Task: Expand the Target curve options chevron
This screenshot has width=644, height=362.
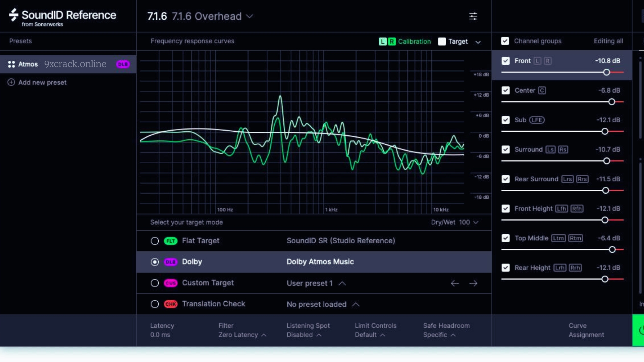Action: [x=478, y=42]
